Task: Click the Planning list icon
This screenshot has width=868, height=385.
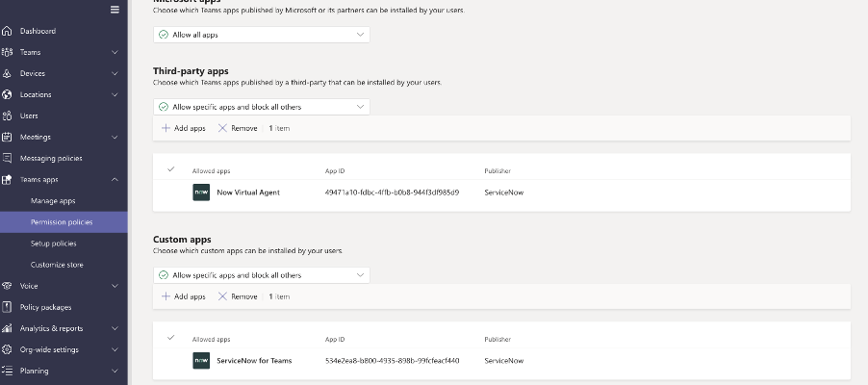Action: (x=7, y=371)
